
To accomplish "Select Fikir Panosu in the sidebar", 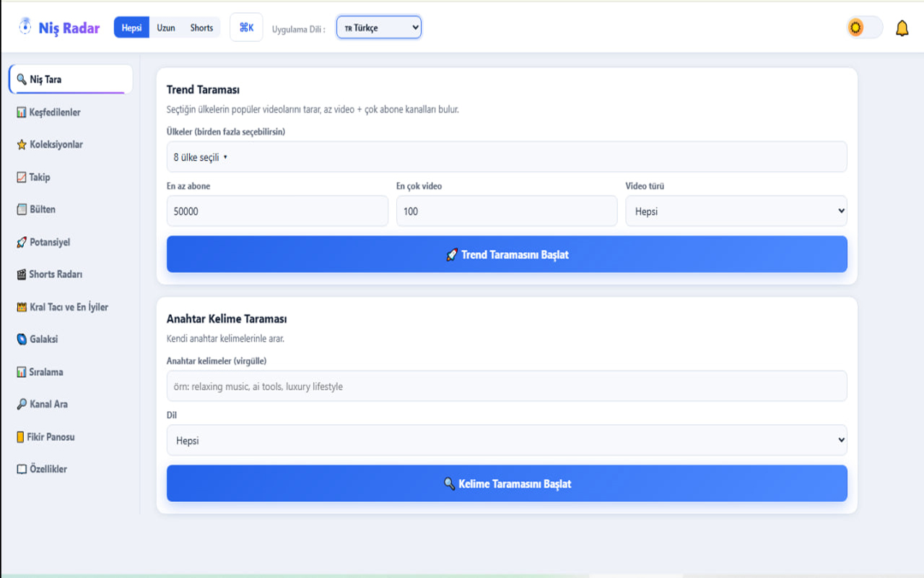I will click(x=71, y=437).
